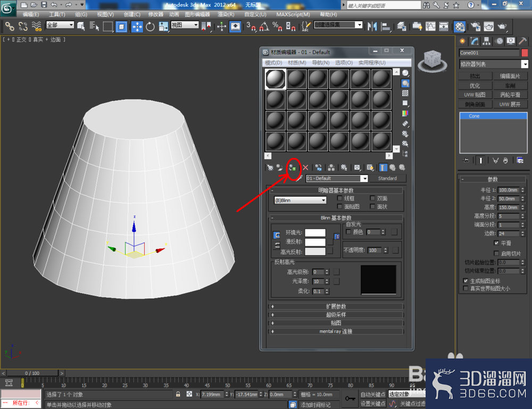532x409 pixels.
Task: Click the Render Setup icon
Action: [x=475, y=27]
